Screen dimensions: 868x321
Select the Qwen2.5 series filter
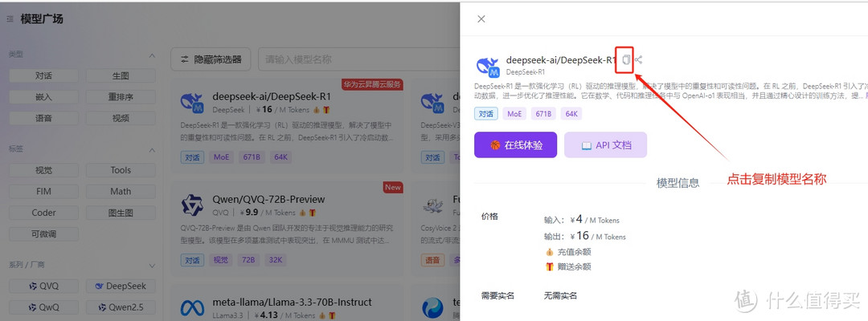tap(121, 307)
